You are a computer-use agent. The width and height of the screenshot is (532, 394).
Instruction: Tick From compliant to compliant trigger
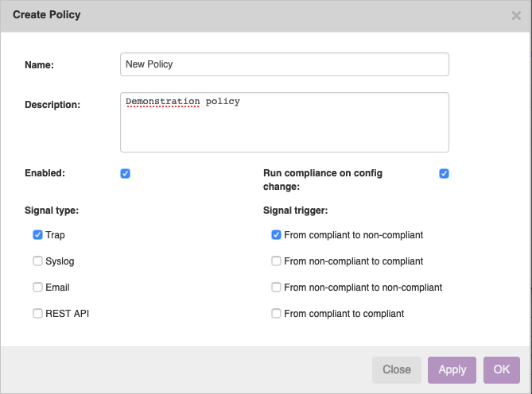click(276, 313)
